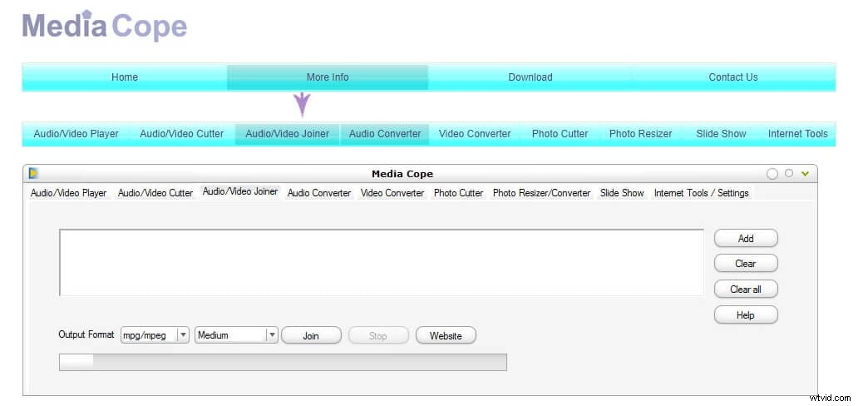The image size is (868, 406).
Task: Switch to Audio Converter app tab
Action: [319, 193]
